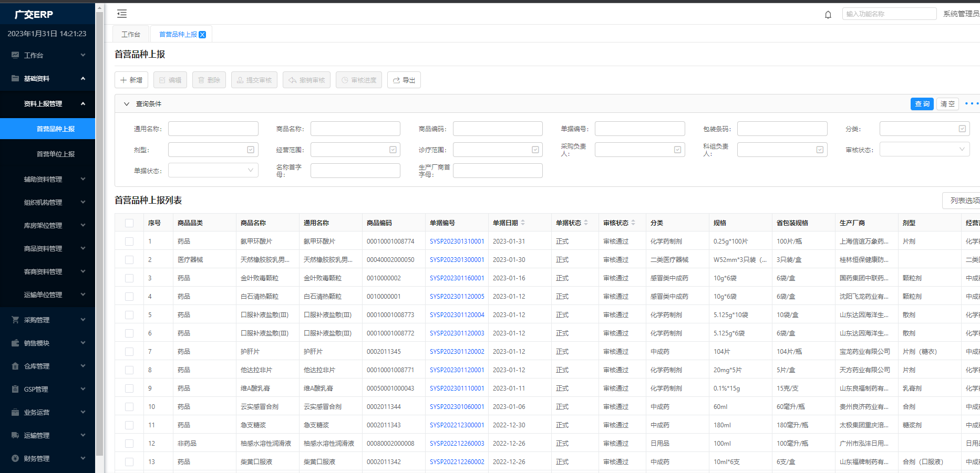Open document link SYSP202301120005
Image resolution: width=980 pixels, height=473 pixels.
[457, 297]
